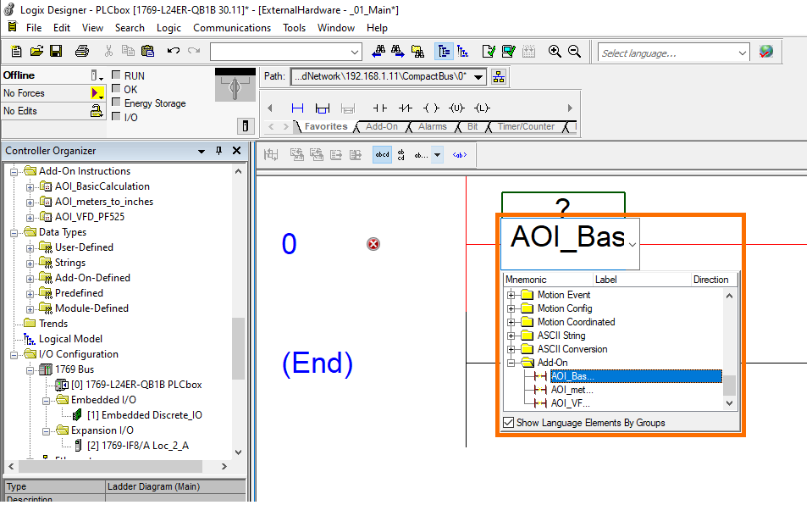Screen dimensions: 812x505
Task: Select the Examine If Closed contact instruction
Action: 381,108
